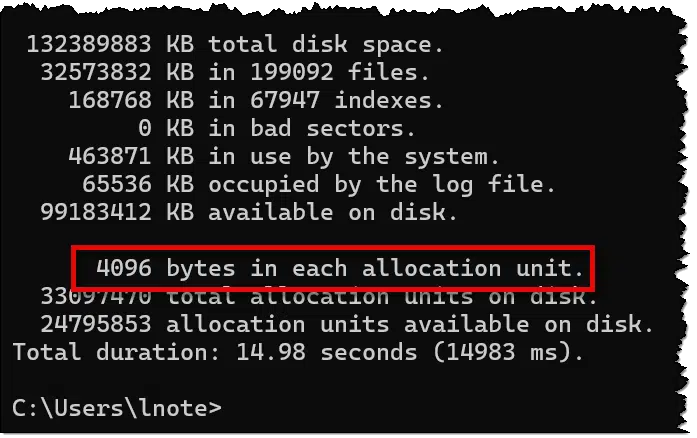Click the number 65536
The height and width of the screenshot is (438, 697).
click(x=117, y=185)
